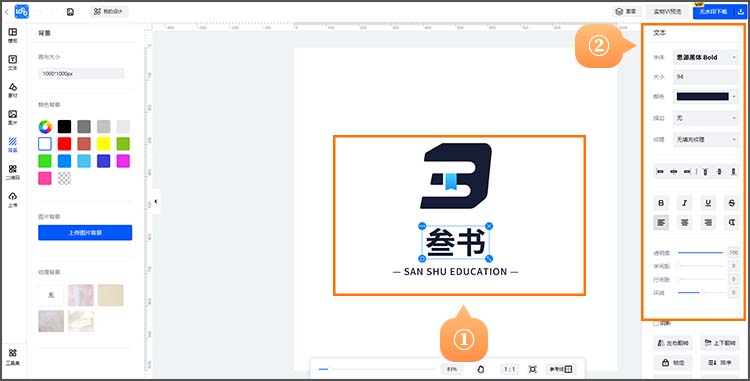The width and height of the screenshot is (750, 381).
Task: Align text left
Action: point(661,222)
